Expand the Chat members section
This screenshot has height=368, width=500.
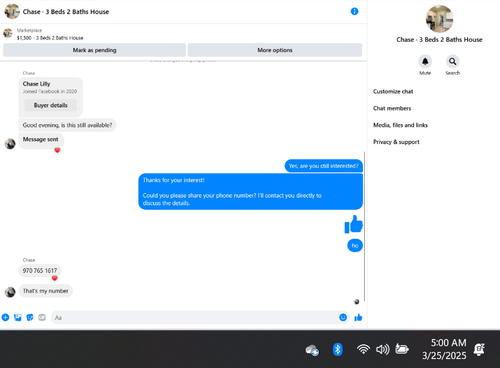point(392,108)
